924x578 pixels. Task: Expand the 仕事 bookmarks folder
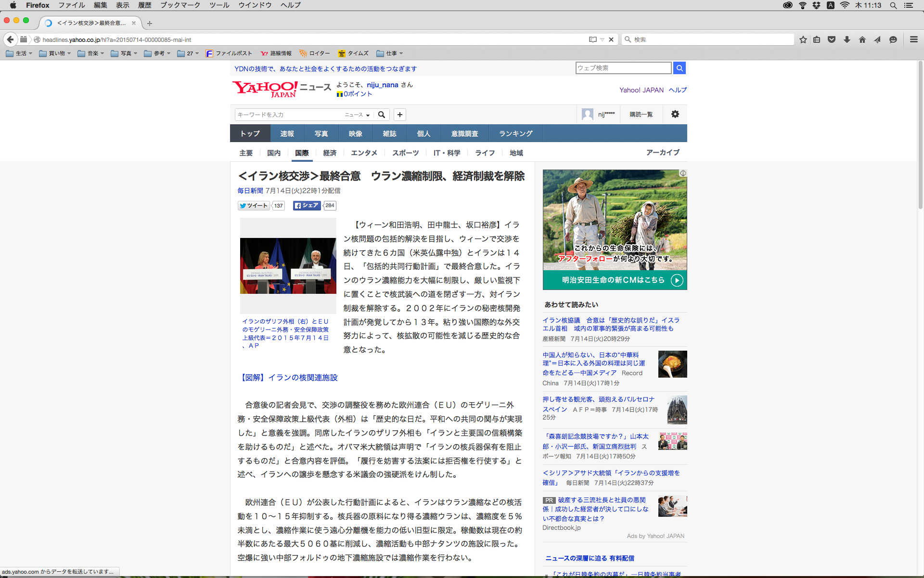(x=389, y=53)
